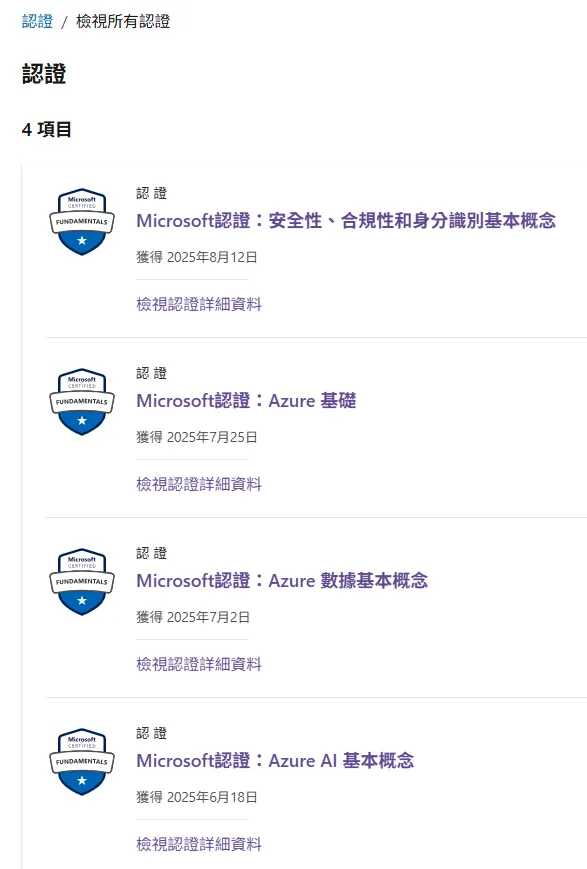Image resolution: width=587 pixels, height=869 pixels.
Task: Click 檢視認證詳細資料 under Azure 數據基本概念
Action: pyautogui.click(x=199, y=664)
